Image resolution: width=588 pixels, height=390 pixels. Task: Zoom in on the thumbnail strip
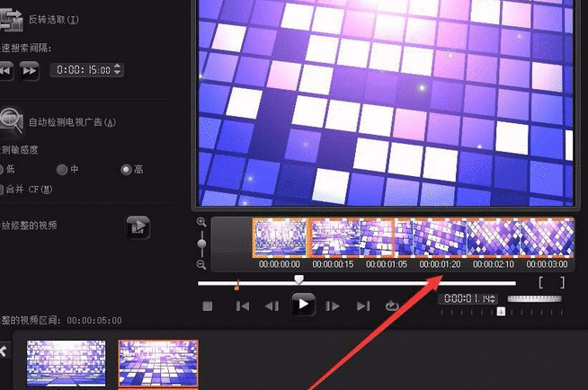click(x=201, y=222)
